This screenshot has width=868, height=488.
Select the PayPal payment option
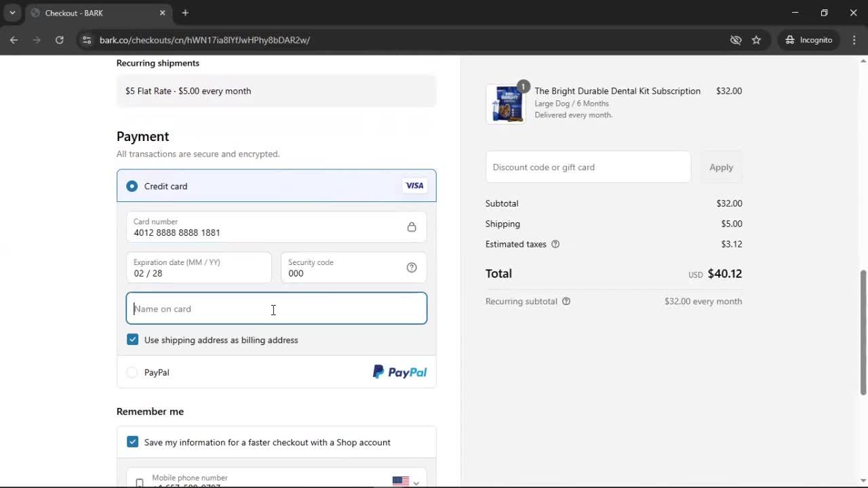click(132, 372)
